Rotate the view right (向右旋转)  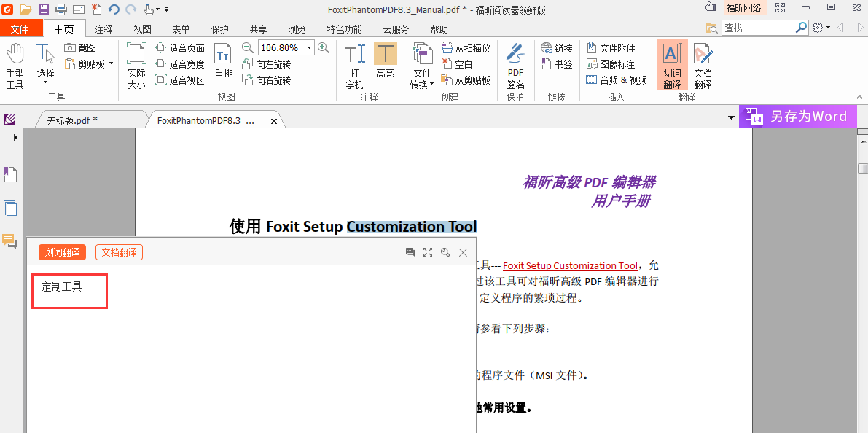coord(266,80)
